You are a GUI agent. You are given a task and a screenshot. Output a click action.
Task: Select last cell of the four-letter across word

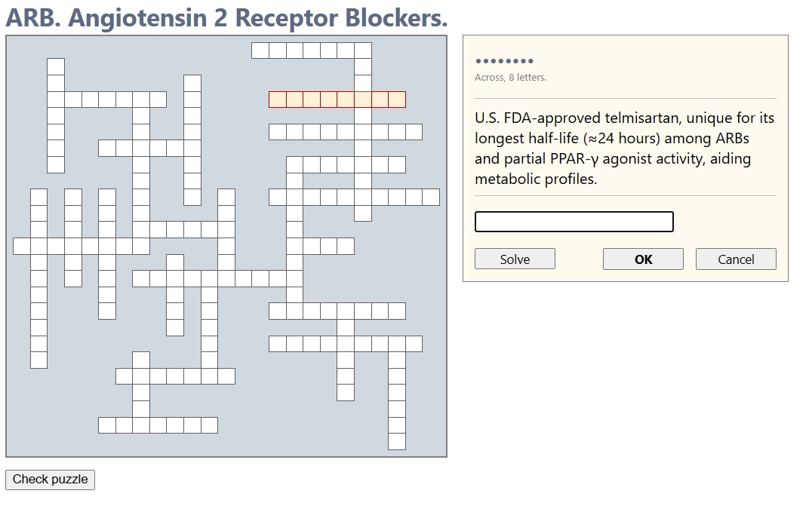[x=346, y=246]
